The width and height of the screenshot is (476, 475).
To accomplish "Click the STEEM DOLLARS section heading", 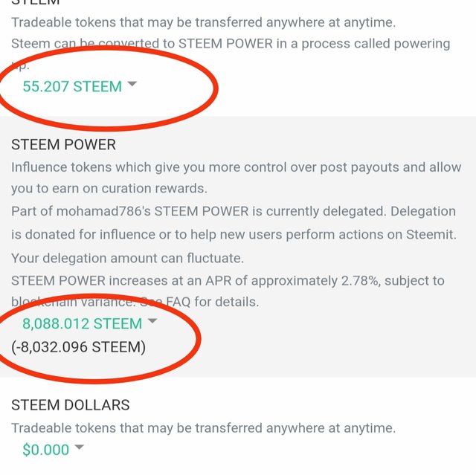I will click(71, 405).
